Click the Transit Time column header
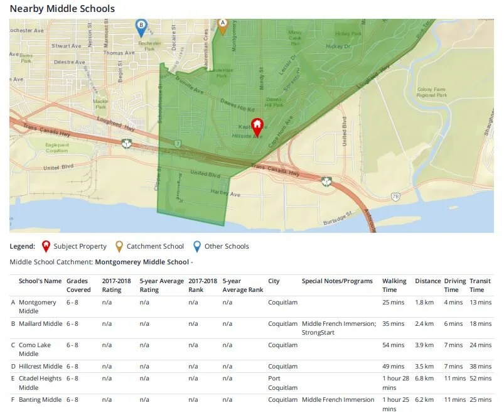The width and height of the screenshot is (504, 420). 480,285
